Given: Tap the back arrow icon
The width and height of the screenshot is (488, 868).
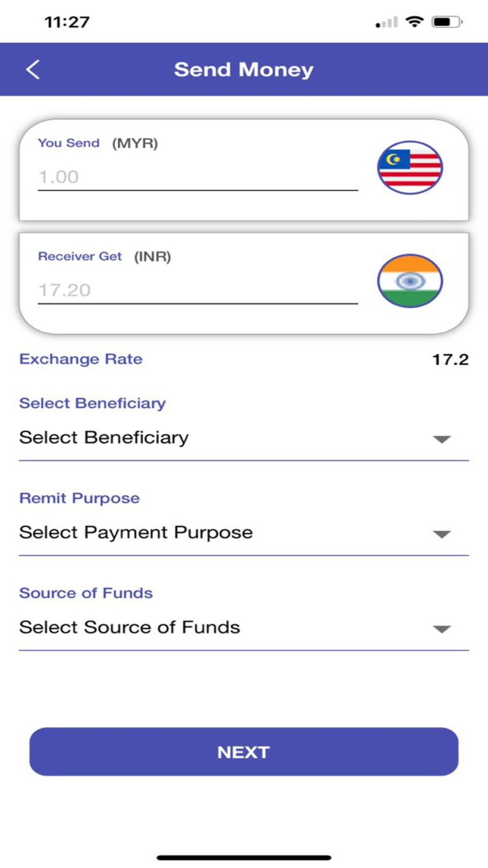Looking at the screenshot, I should pyautogui.click(x=33, y=70).
